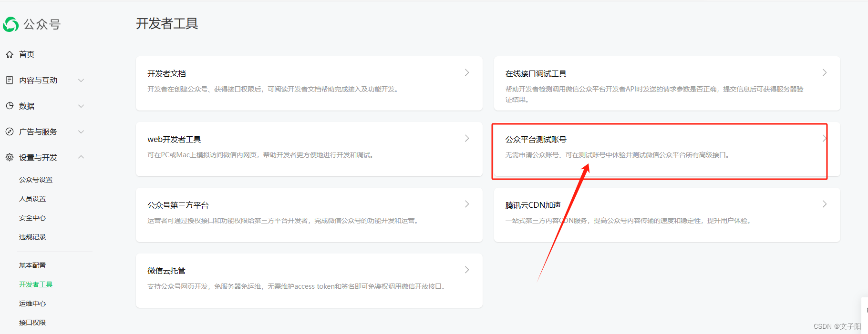Screen dimensions: 868x334
Task: Open 广告与服务 sidebar menu
Action: (38, 132)
